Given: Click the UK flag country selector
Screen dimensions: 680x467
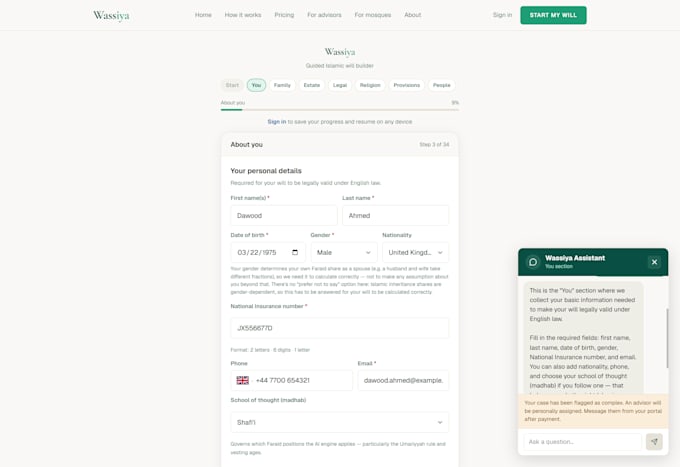Looking at the screenshot, I should (242, 380).
